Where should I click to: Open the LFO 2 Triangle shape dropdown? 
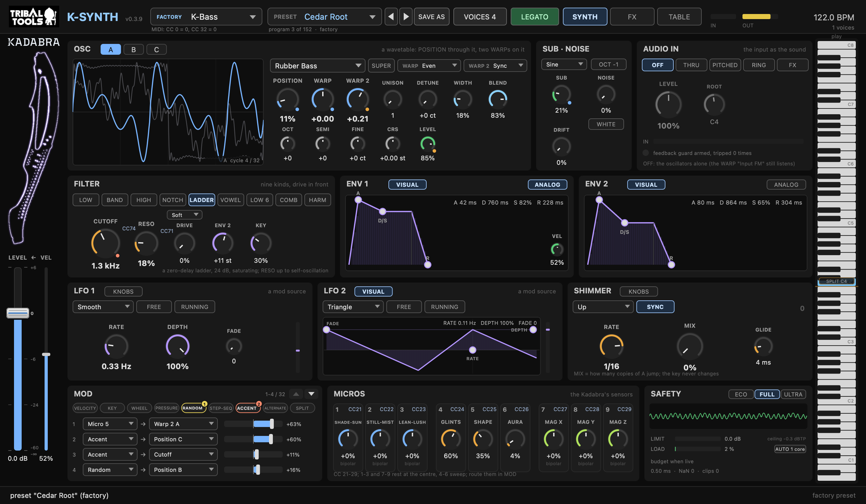(352, 307)
